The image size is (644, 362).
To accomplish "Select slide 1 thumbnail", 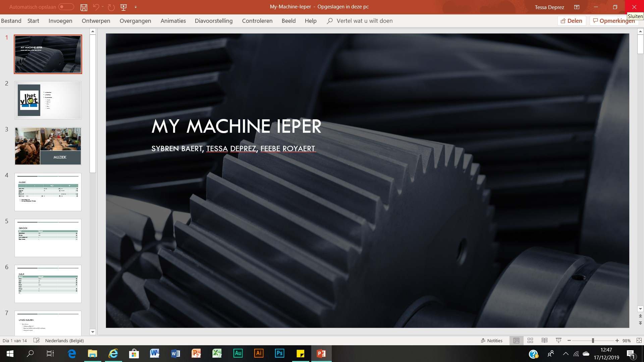I will (48, 54).
